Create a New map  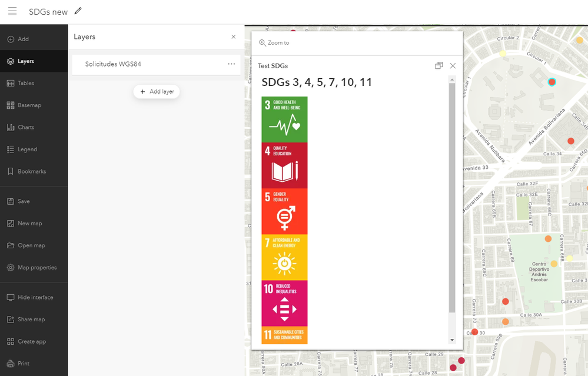click(x=34, y=224)
